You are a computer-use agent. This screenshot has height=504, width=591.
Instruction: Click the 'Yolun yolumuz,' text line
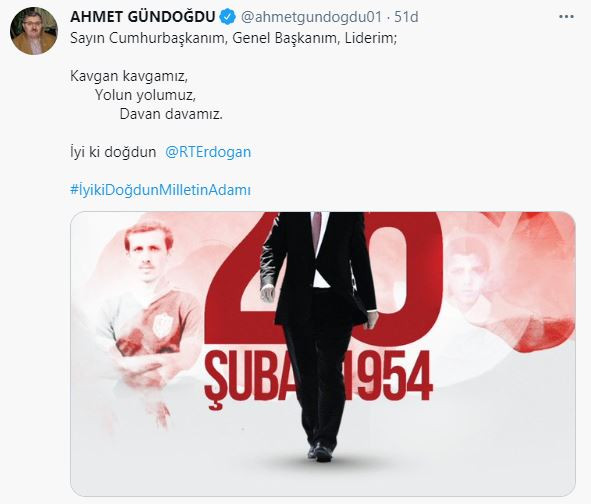(x=145, y=95)
